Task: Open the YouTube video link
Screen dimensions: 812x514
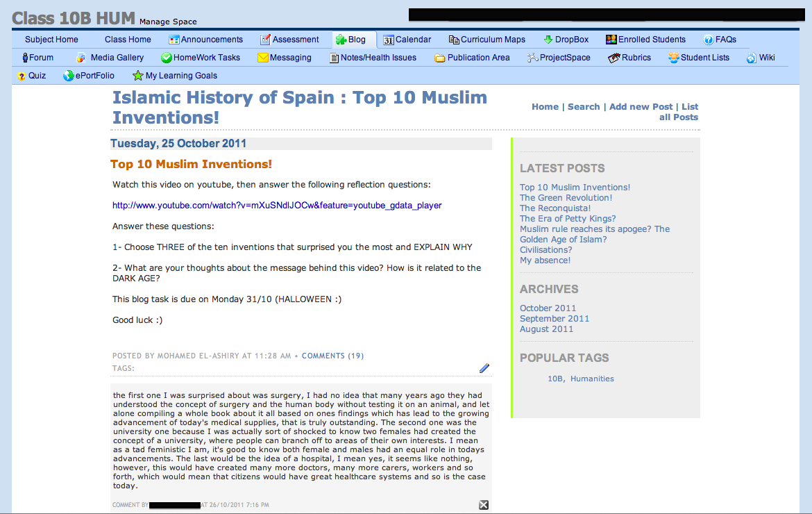Action: click(x=277, y=206)
